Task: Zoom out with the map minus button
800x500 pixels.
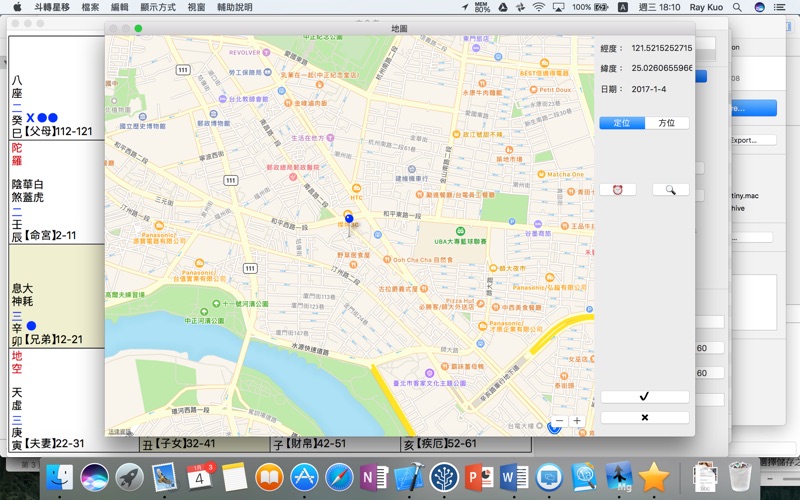Action: tap(559, 421)
